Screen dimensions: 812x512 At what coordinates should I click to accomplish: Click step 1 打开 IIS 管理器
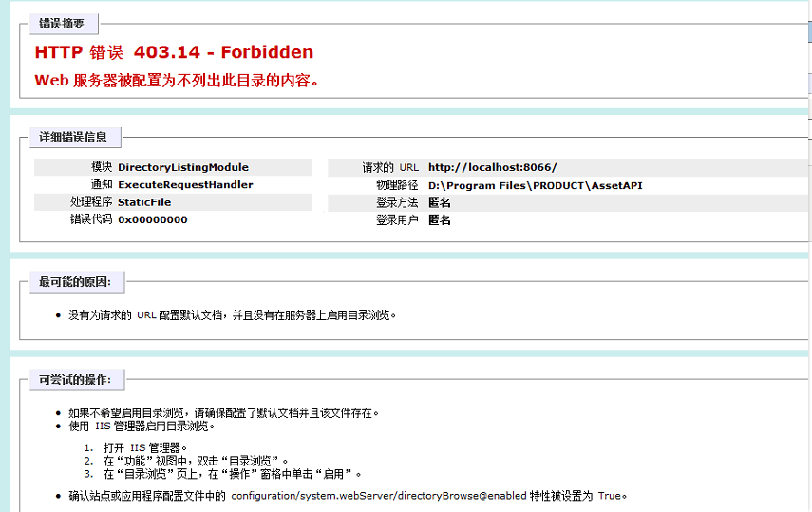pyautogui.click(x=145, y=447)
